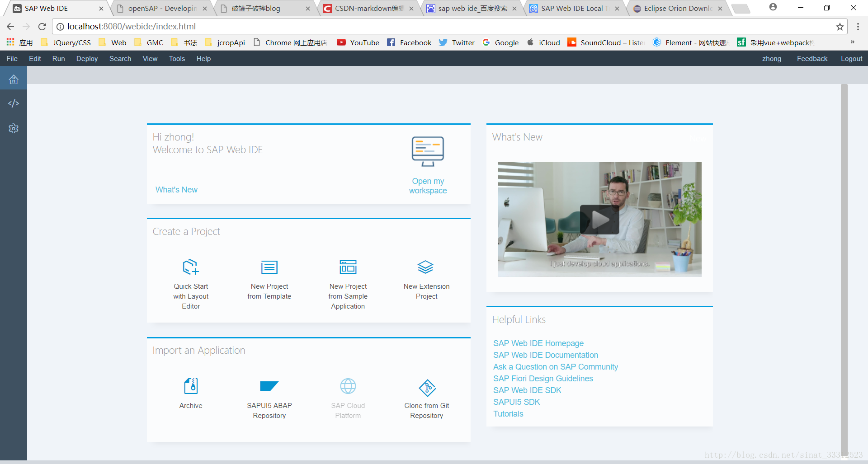Open the Web bookmark folder
Image resolution: width=868 pixels, height=464 pixels.
pyautogui.click(x=113, y=42)
